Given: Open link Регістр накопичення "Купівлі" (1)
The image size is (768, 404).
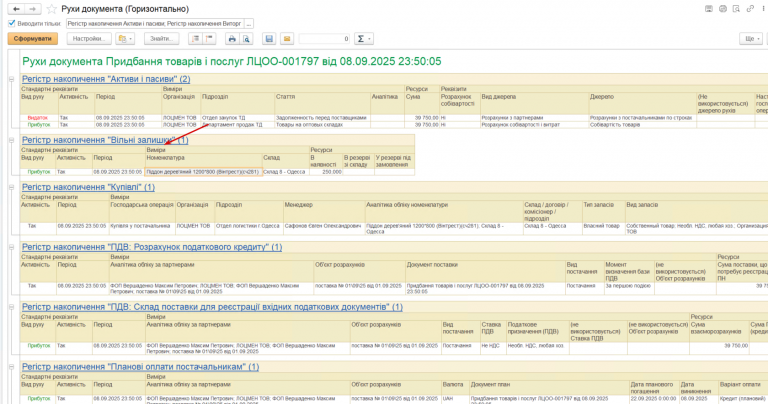Looking at the screenshot, I should point(88,187).
